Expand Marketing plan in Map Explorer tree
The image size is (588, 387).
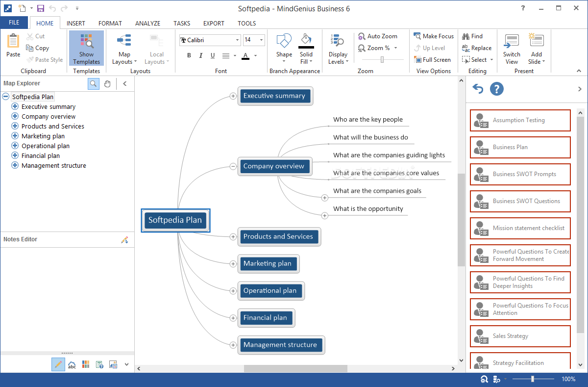[x=15, y=136]
